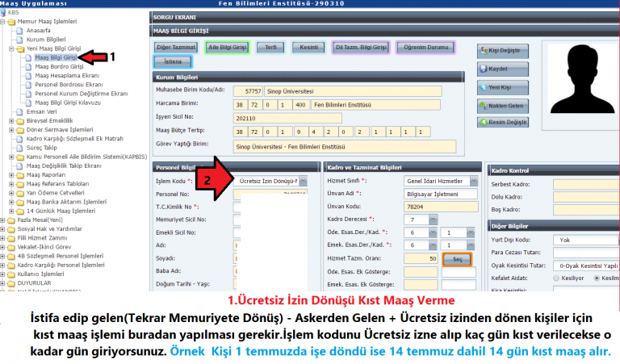Open Süreç Takip tree item
This screenshot has width=620, height=364.
click(x=41, y=148)
